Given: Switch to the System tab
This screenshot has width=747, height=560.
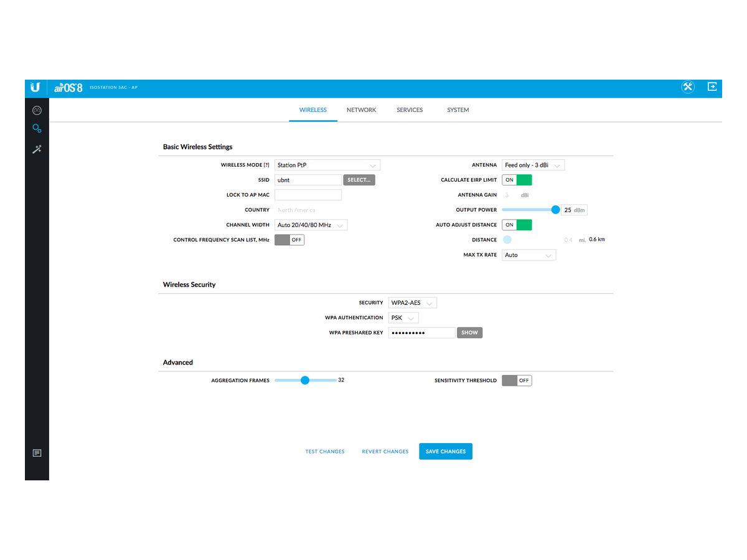Looking at the screenshot, I should (458, 110).
